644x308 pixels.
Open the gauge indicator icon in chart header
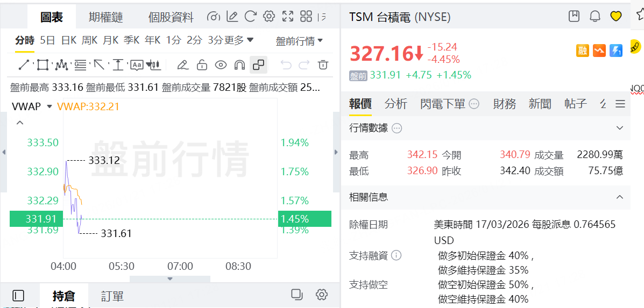tap(214, 17)
